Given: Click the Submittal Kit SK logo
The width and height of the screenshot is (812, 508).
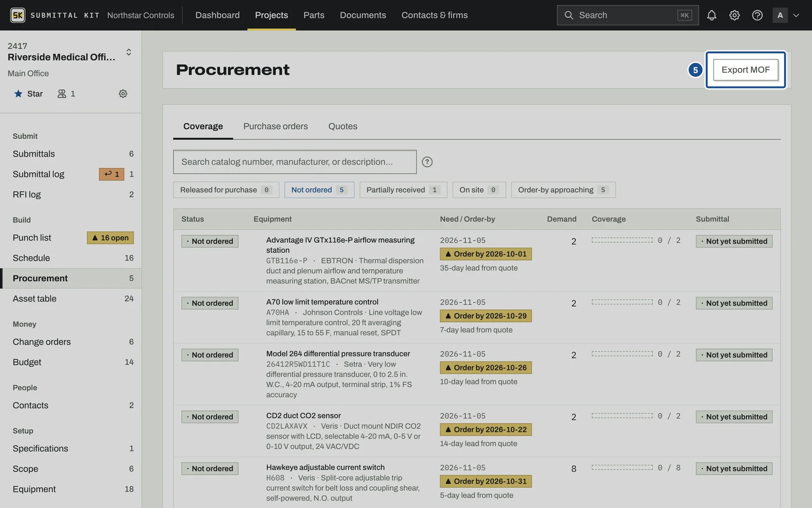Looking at the screenshot, I should (x=18, y=15).
